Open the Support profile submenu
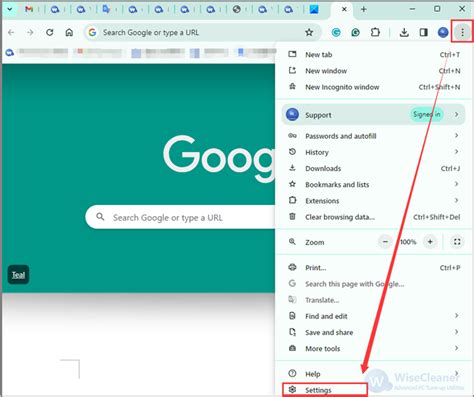 373,115
